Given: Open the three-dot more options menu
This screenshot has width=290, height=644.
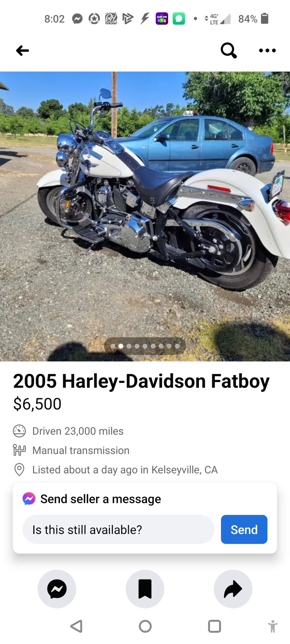Looking at the screenshot, I should point(268,50).
